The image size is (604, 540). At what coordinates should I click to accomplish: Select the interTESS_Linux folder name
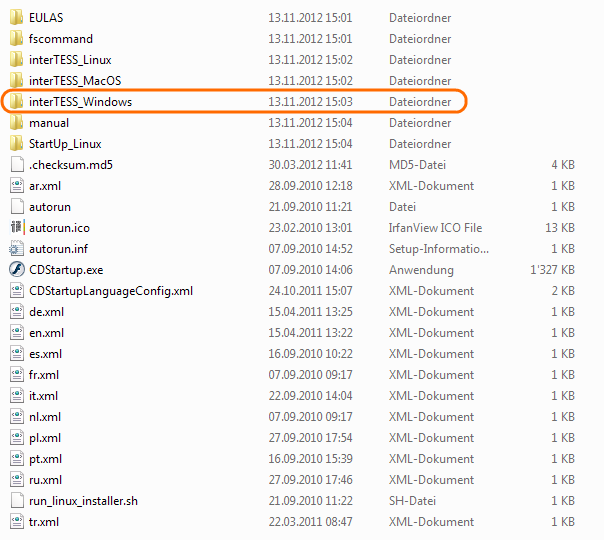(72, 60)
